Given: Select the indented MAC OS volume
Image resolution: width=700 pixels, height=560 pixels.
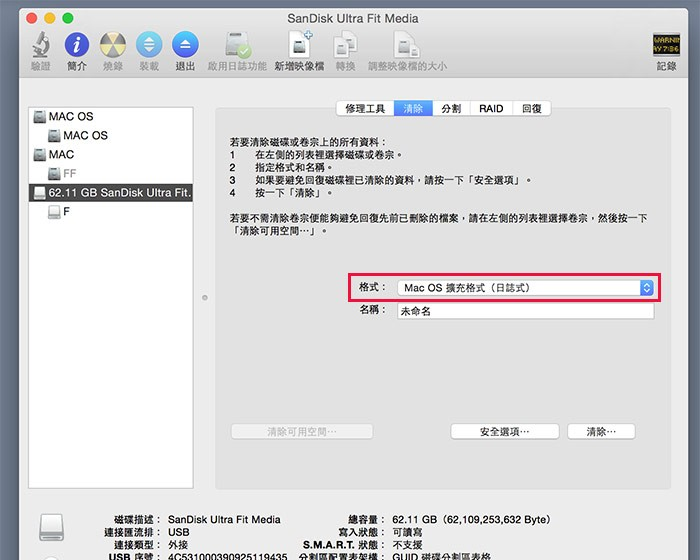Looking at the screenshot, I should click(x=111, y=135).
